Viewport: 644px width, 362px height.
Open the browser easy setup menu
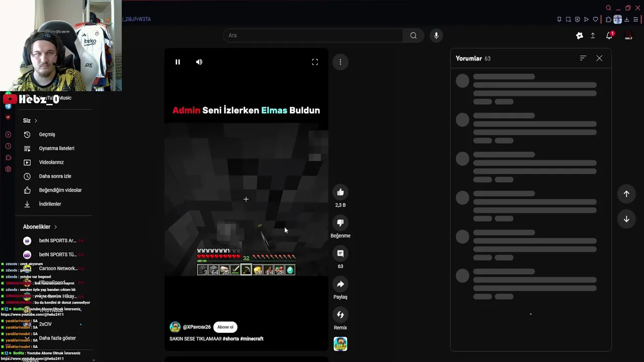[635, 20]
